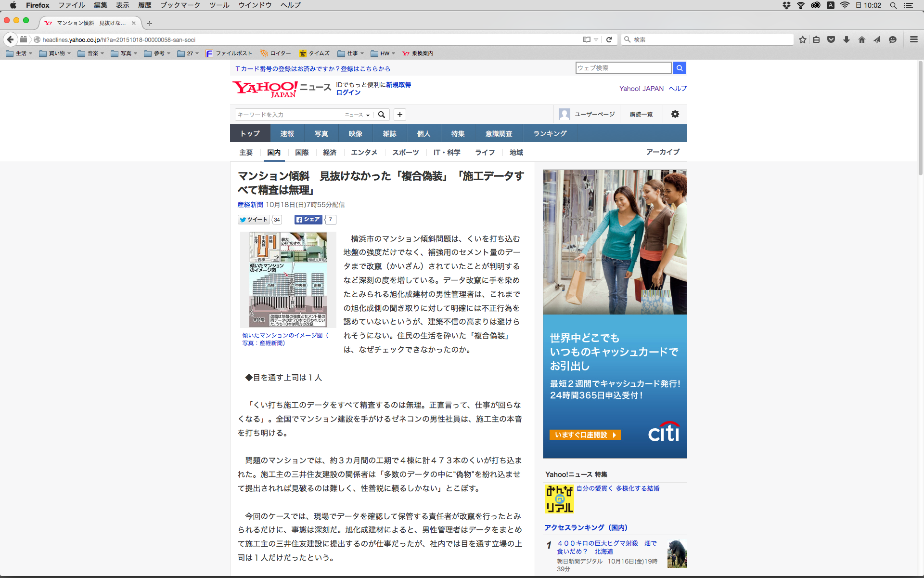
Task: Open the Pocket save icon
Action: click(x=831, y=39)
